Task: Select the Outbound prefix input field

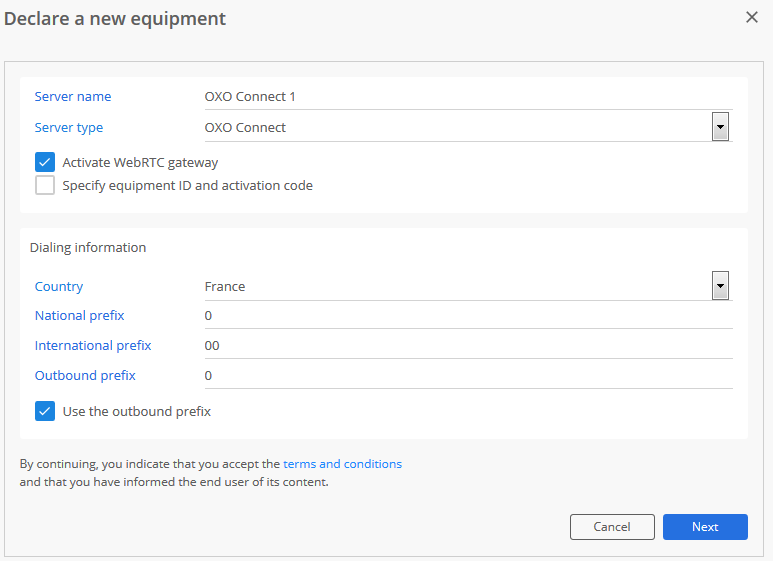Action: tap(468, 376)
